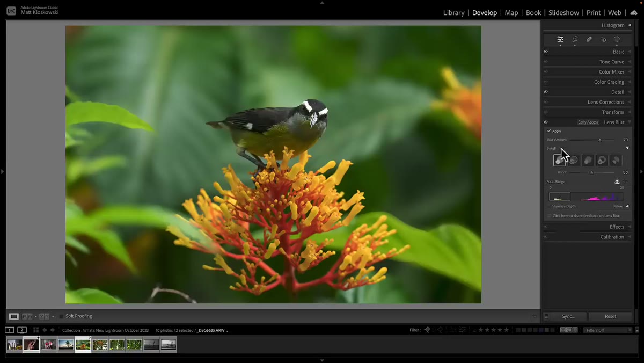Click main window display button 1
Viewport: 644px width, 363px height.
click(x=10, y=330)
